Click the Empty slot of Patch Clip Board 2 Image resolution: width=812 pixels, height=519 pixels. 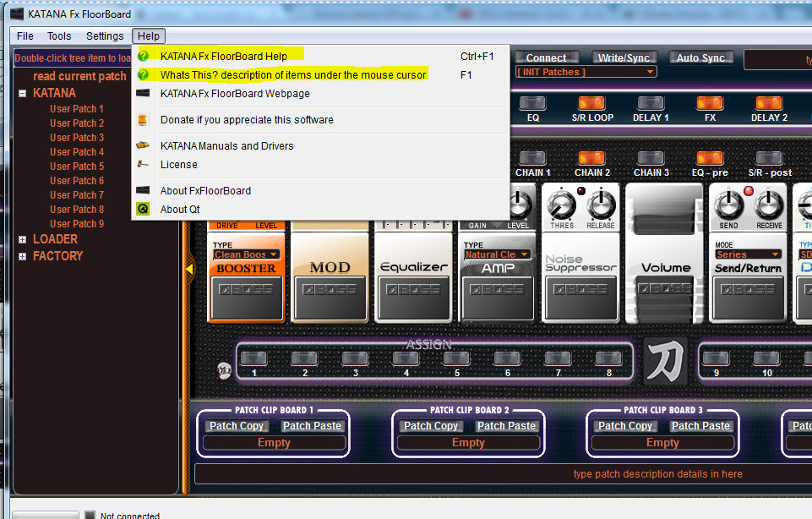pos(468,443)
